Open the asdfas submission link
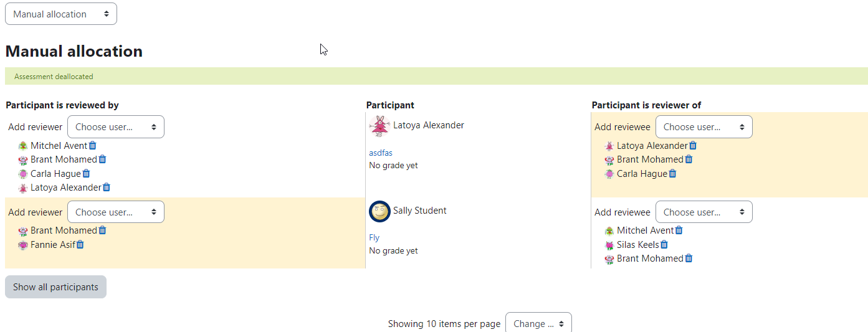Screen dimensions: 868x332 click(381, 153)
